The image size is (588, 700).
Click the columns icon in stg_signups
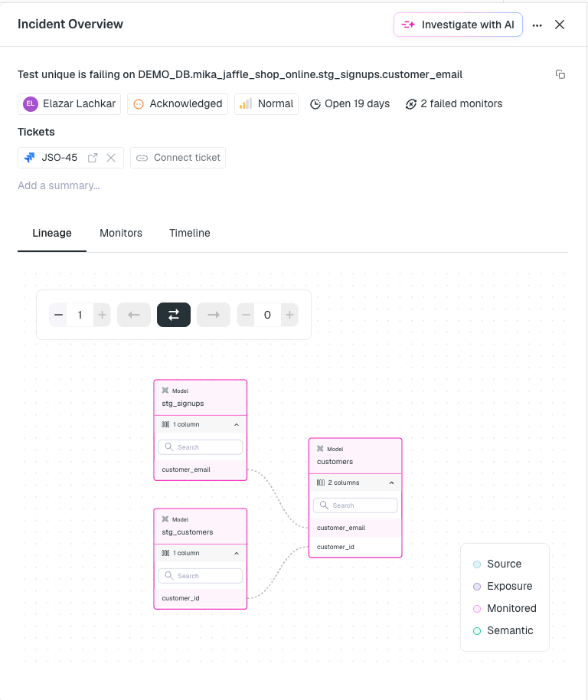pyautogui.click(x=165, y=424)
